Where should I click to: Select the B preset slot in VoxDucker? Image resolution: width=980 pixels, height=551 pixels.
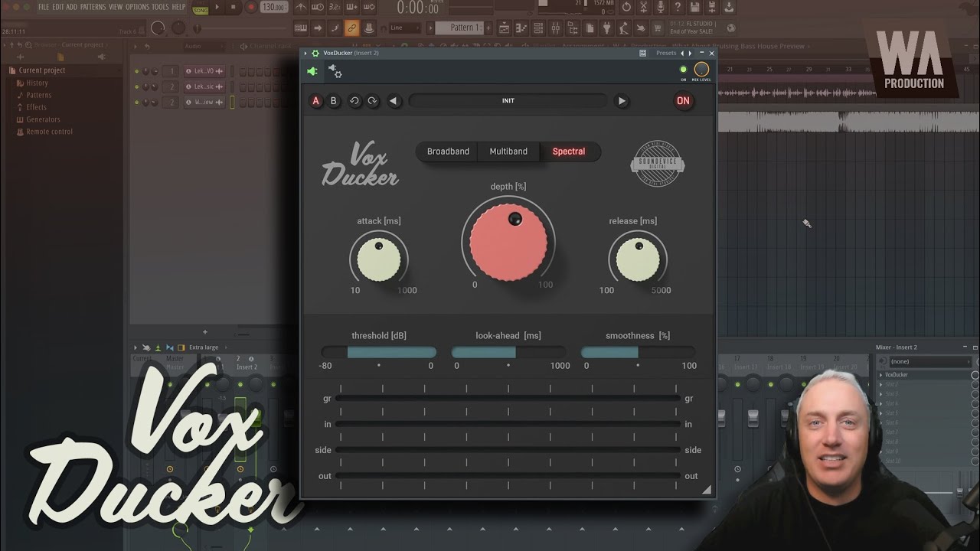click(x=334, y=101)
